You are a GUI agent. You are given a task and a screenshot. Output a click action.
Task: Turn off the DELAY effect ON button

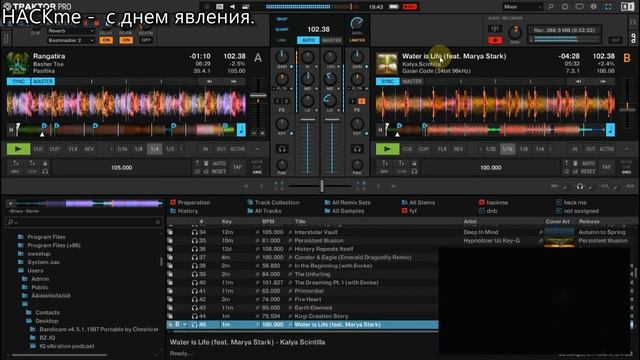(106, 40)
